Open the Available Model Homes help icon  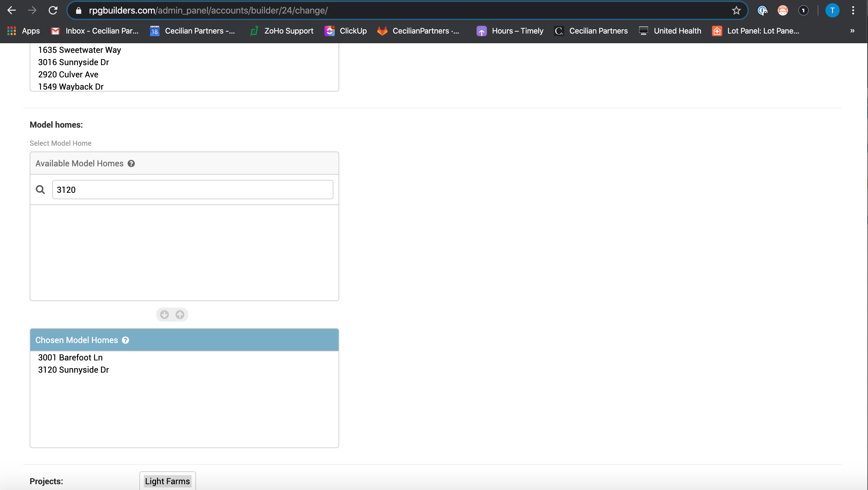click(x=131, y=163)
